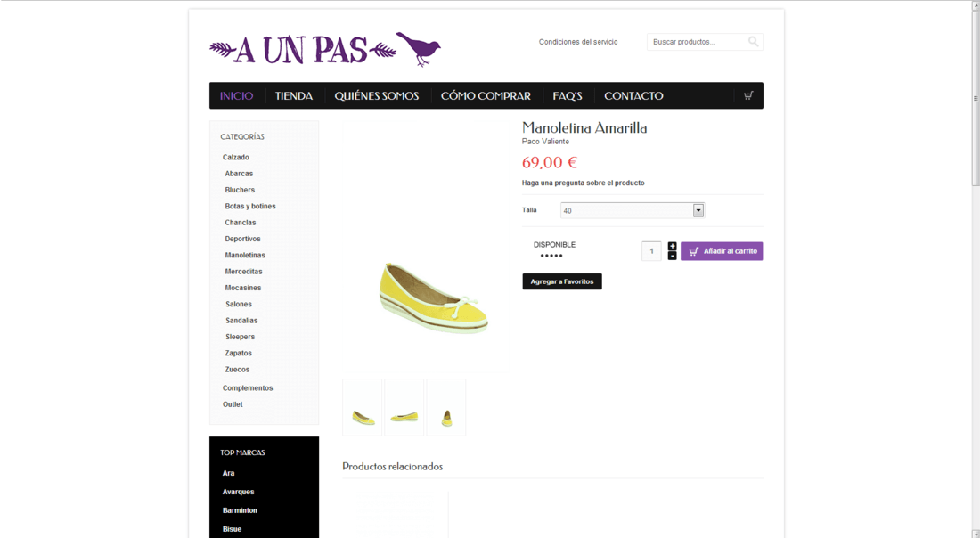Open Condiciones del servicio link
980x538 pixels.
click(x=578, y=42)
